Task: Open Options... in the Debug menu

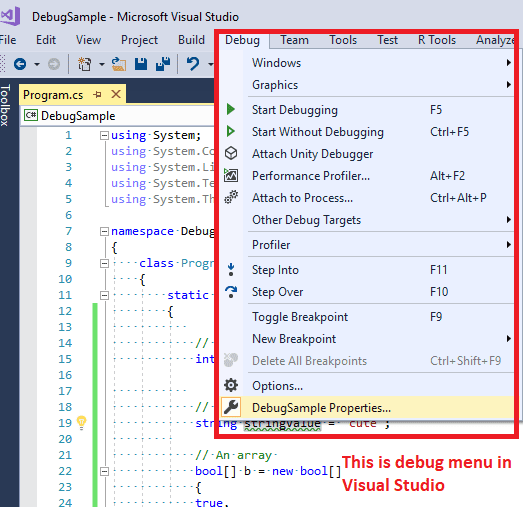Action: [367, 385]
